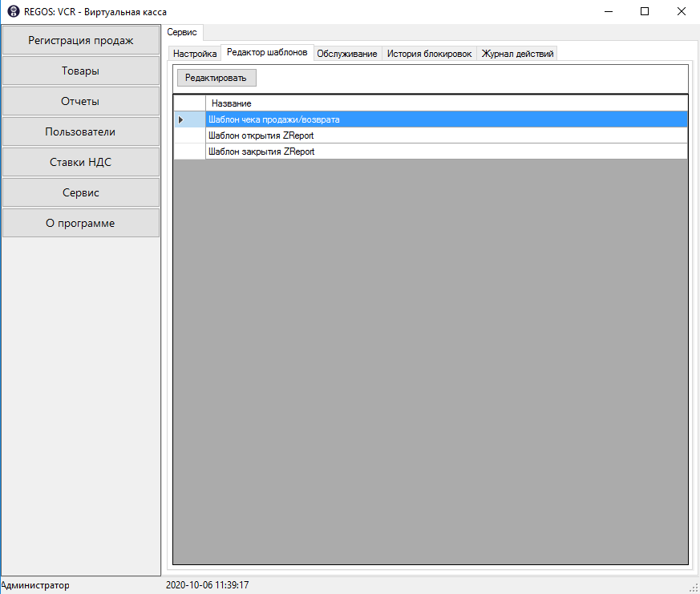Click the Сервис sidebar button
The height and width of the screenshot is (594, 700).
[x=81, y=192]
